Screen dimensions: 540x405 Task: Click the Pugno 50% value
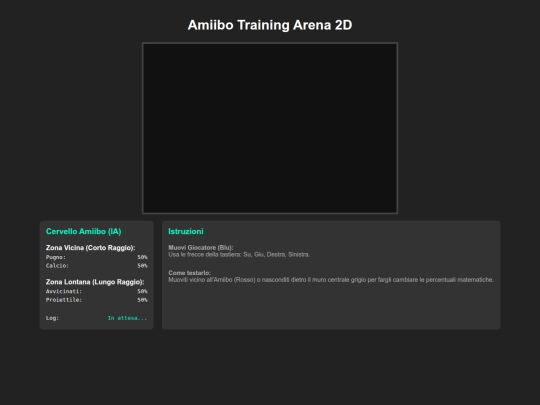point(142,257)
